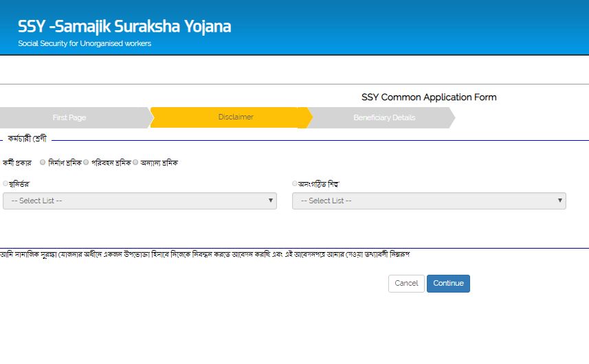This screenshot has width=589, height=364.
Task: Click the Social Security for Unorganised workers subtitle
Action: (x=85, y=43)
